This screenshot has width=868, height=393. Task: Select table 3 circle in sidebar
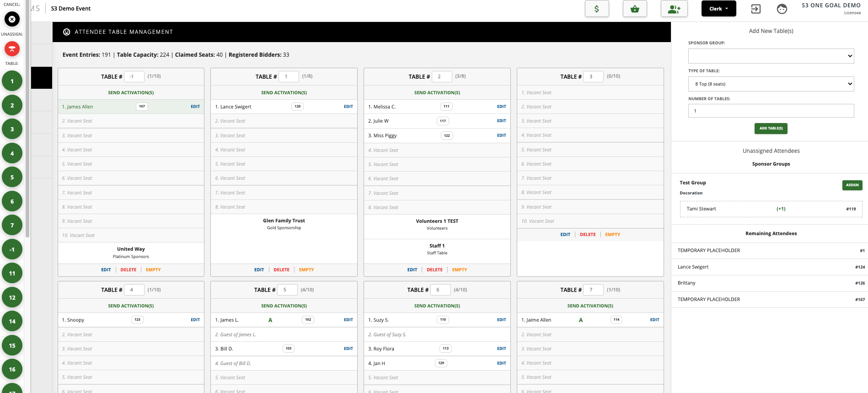pos(12,129)
